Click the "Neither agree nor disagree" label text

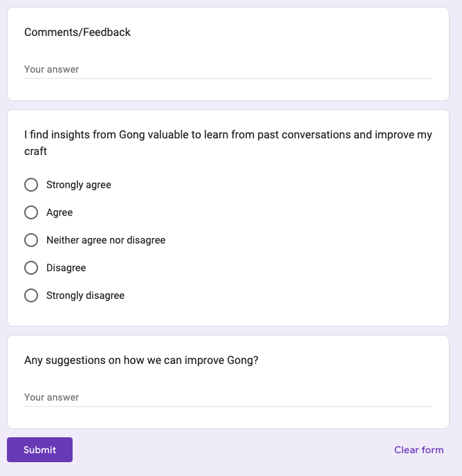point(106,240)
